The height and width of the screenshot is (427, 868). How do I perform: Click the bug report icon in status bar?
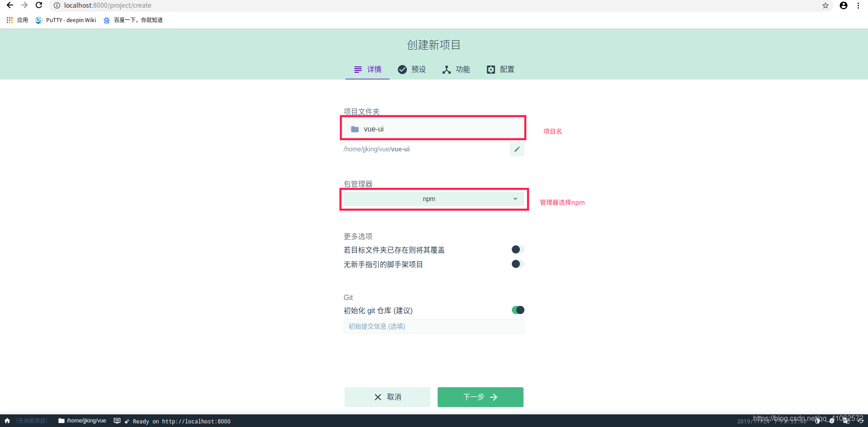[832, 421]
